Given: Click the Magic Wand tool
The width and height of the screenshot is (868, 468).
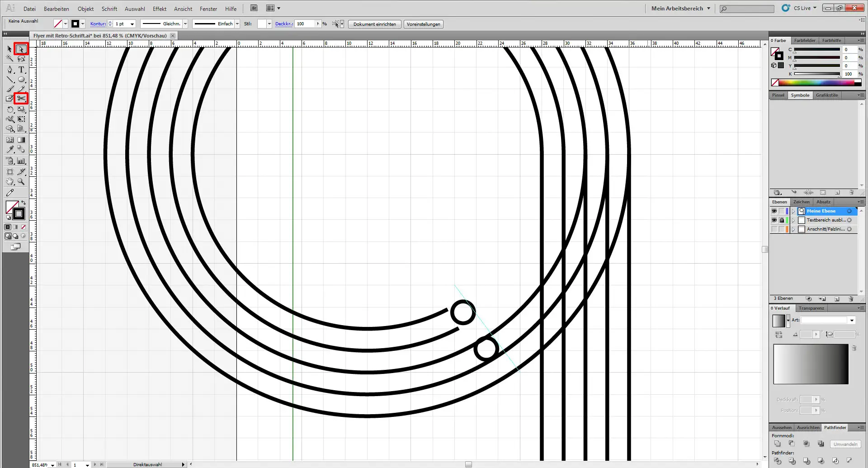Looking at the screenshot, I should click(10, 59).
